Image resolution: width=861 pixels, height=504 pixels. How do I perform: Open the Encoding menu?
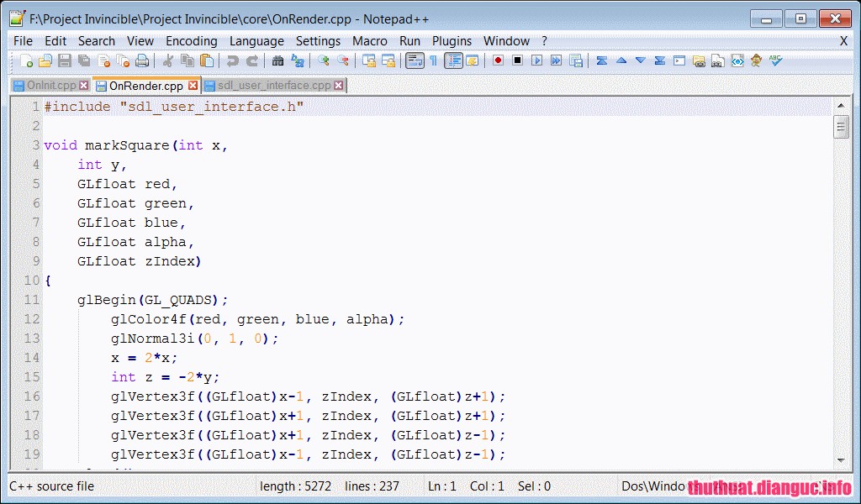coord(192,41)
